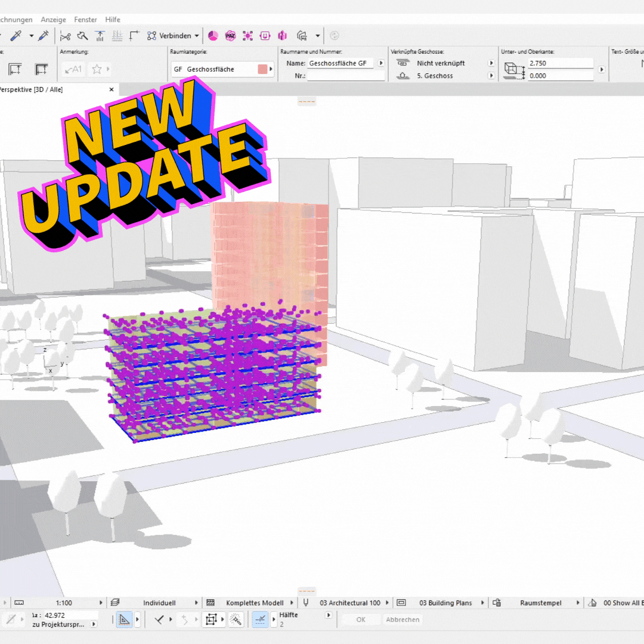Screen dimensions: 644x644
Task: Open the Fenster menu
Action: tap(85, 19)
